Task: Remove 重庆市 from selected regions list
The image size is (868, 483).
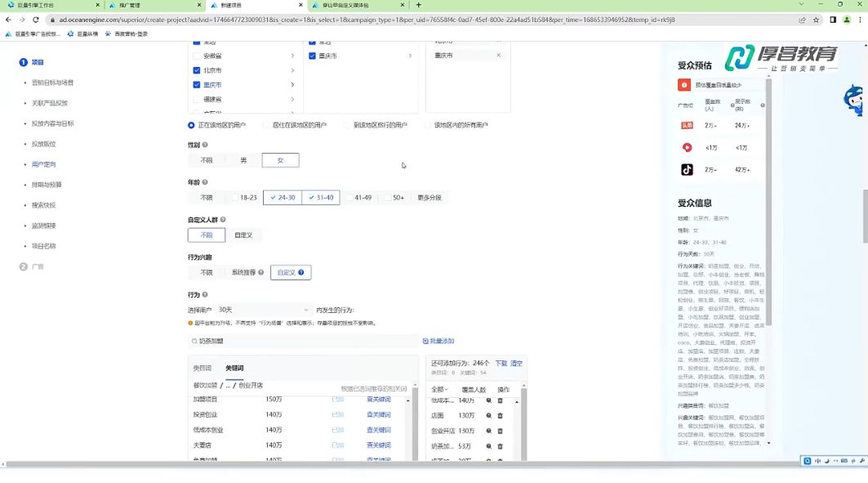Action: pyautogui.click(x=499, y=56)
